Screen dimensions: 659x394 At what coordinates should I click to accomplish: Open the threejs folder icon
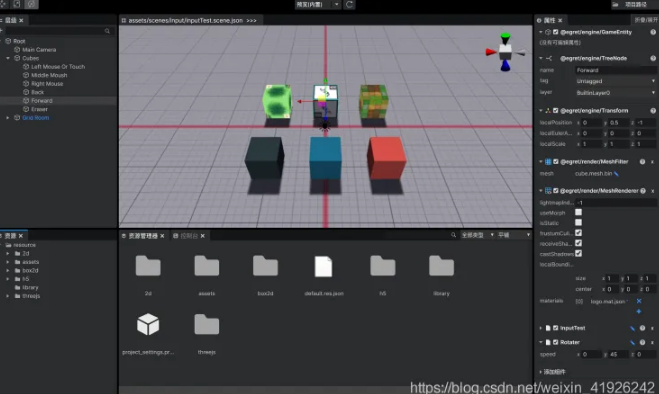[x=206, y=324]
